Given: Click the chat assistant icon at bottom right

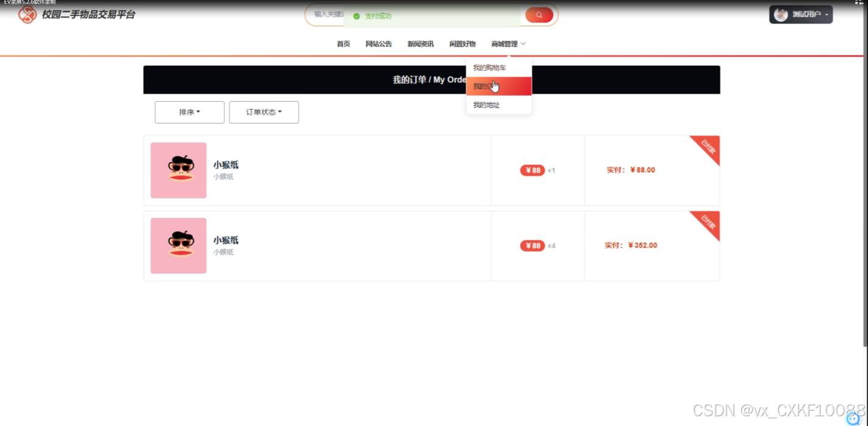Looking at the screenshot, I should point(854,417).
